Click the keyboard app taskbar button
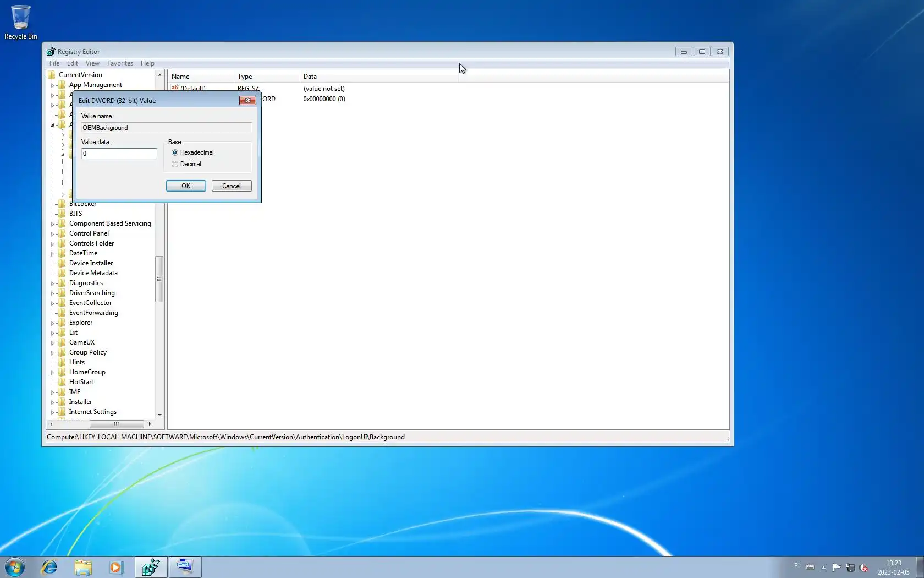 point(185,567)
